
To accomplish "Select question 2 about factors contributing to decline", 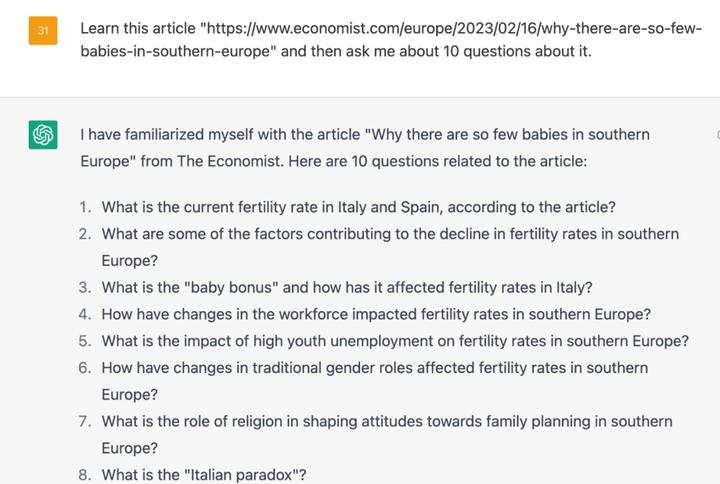I will tap(390, 234).
